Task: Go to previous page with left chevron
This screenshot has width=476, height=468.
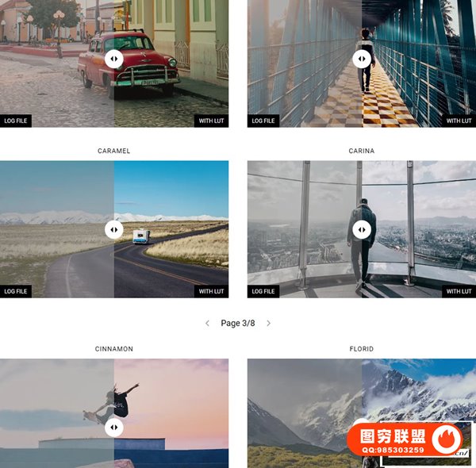Action: (x=207, y=323)
